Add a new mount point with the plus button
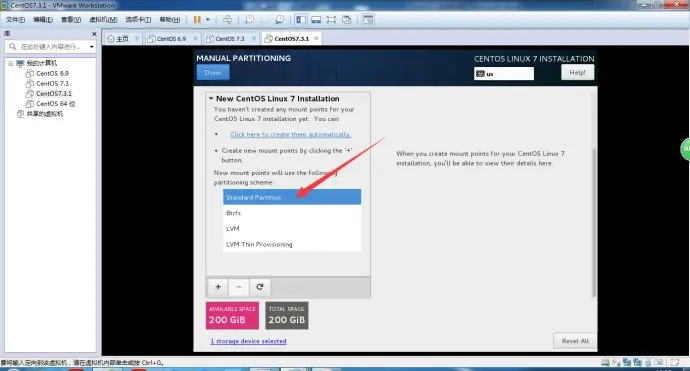This screenshot has height=371, width=690. 218,287
